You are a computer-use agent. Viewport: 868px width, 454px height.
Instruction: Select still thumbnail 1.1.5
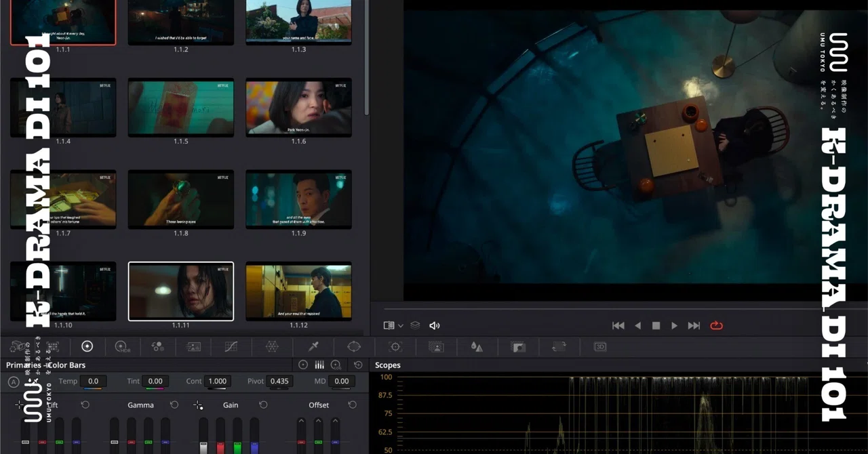[181, 107]
